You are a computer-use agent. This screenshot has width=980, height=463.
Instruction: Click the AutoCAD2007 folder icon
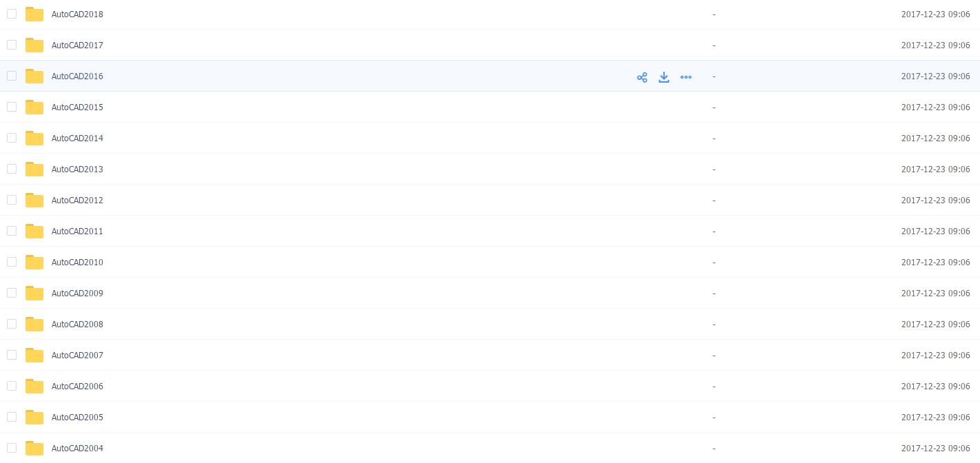(34, 356)
